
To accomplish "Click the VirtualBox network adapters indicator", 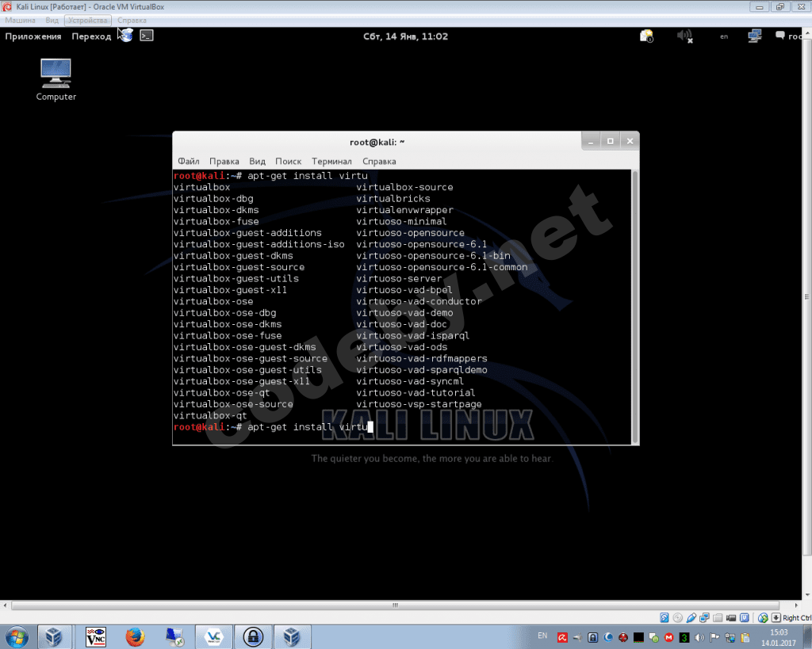I will click(x=704, y=617).
